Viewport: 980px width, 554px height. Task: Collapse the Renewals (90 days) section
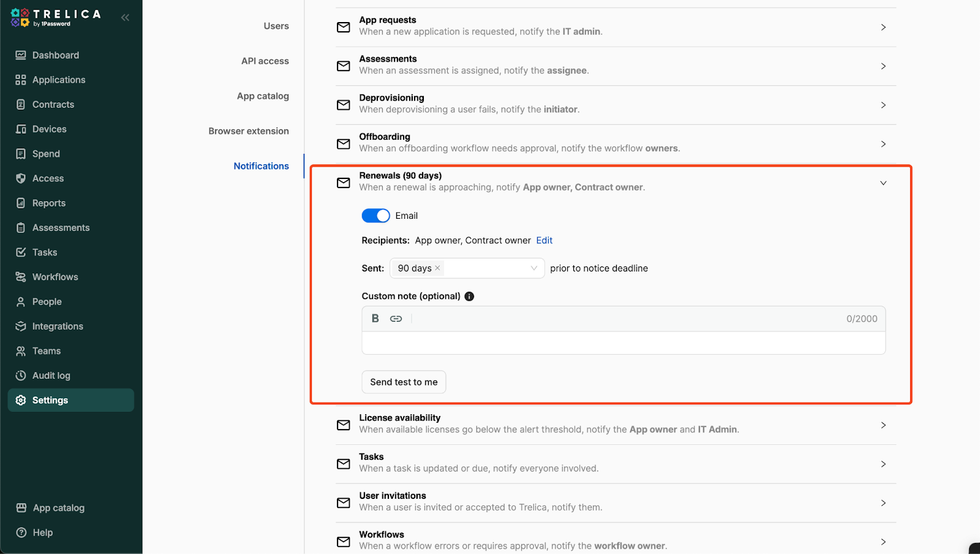(883, 183)
